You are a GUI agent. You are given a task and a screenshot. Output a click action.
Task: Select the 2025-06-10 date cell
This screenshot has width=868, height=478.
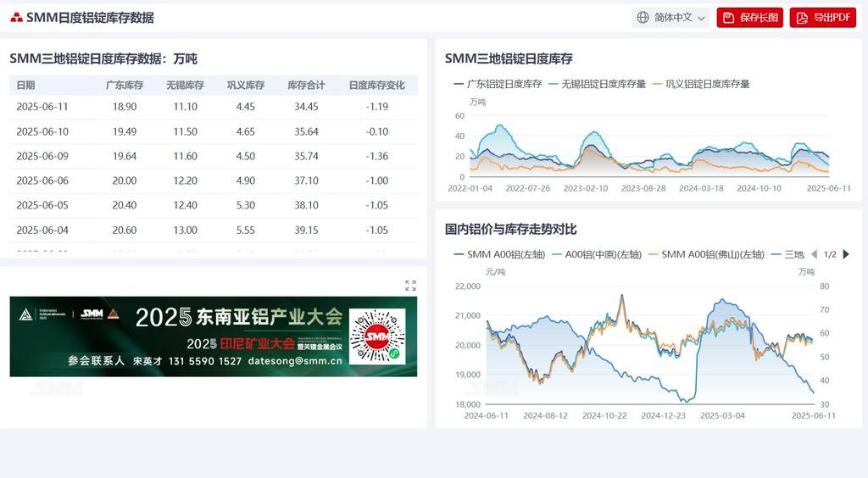(42, 131)
